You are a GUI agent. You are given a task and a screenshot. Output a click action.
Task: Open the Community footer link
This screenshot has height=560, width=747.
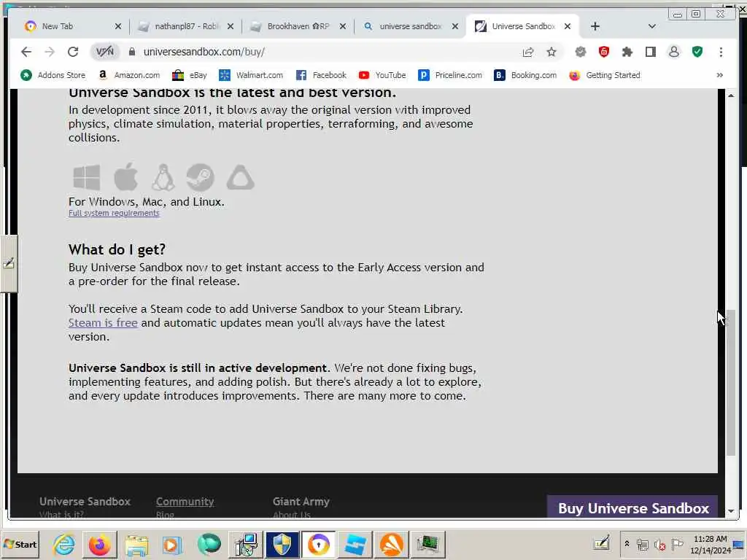tap(185, 502)
